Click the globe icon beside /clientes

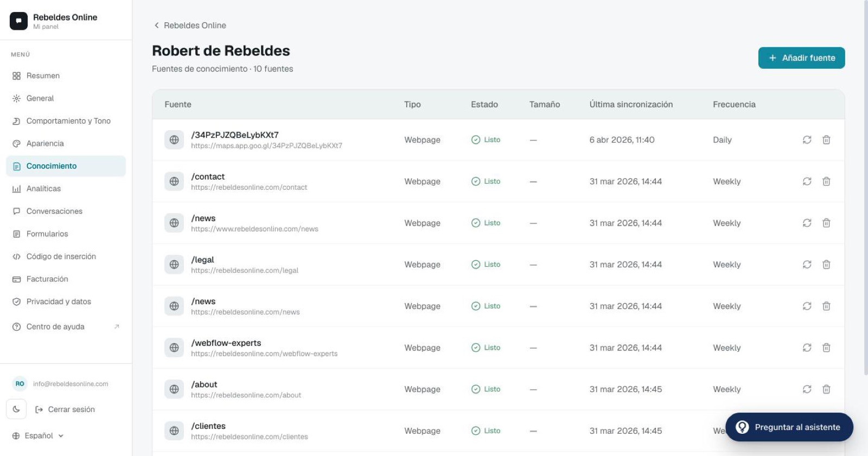pos(174,431)
